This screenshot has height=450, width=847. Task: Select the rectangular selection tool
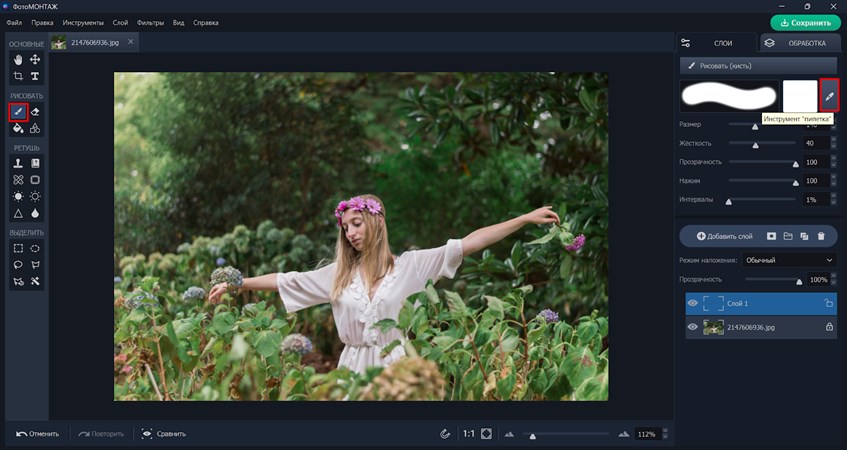pos(18,248)
